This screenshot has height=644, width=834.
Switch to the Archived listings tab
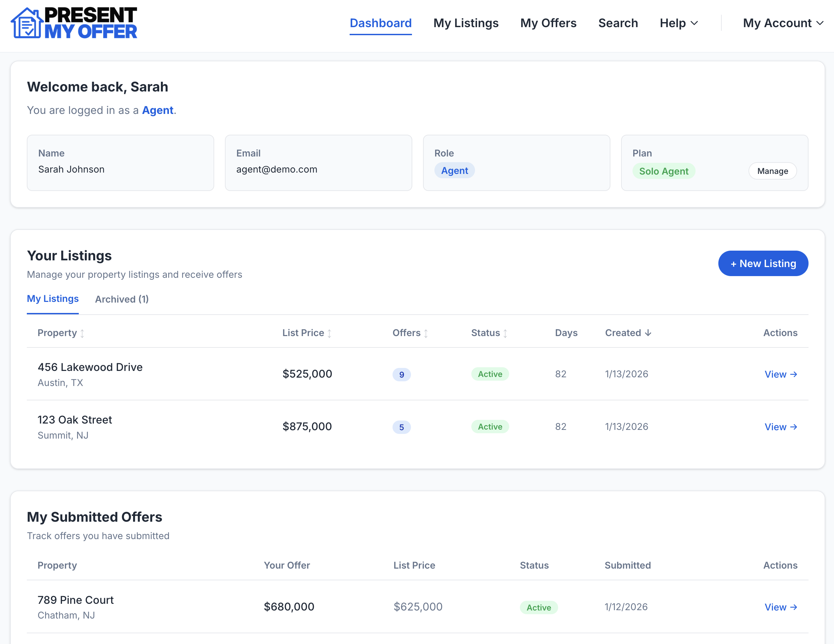point(121,299)
